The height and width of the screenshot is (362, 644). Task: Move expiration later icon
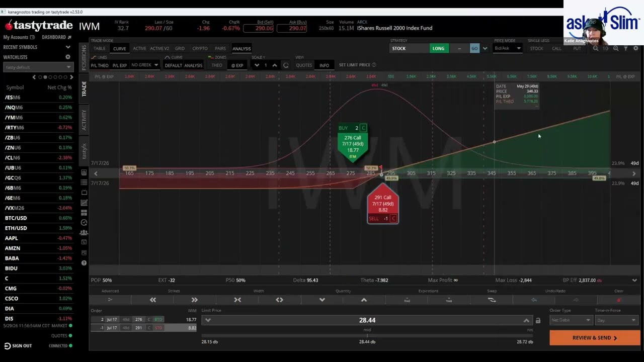point(449,300)
